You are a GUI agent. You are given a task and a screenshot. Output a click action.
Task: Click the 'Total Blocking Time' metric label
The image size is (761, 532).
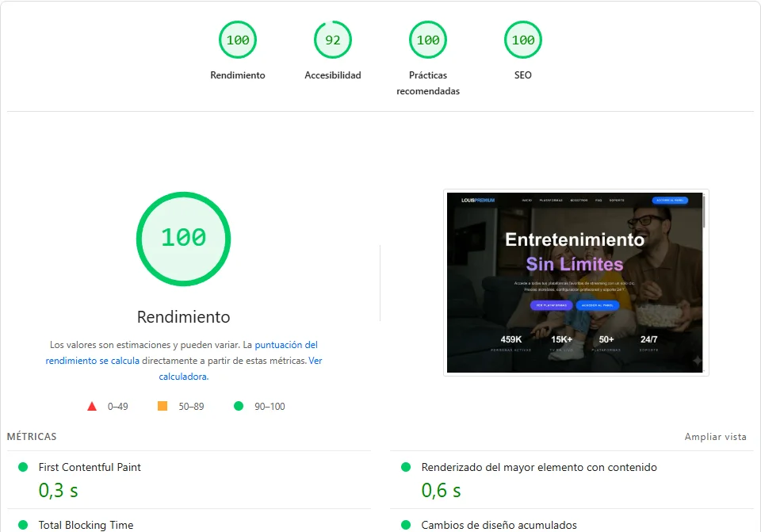pos(86,525)
